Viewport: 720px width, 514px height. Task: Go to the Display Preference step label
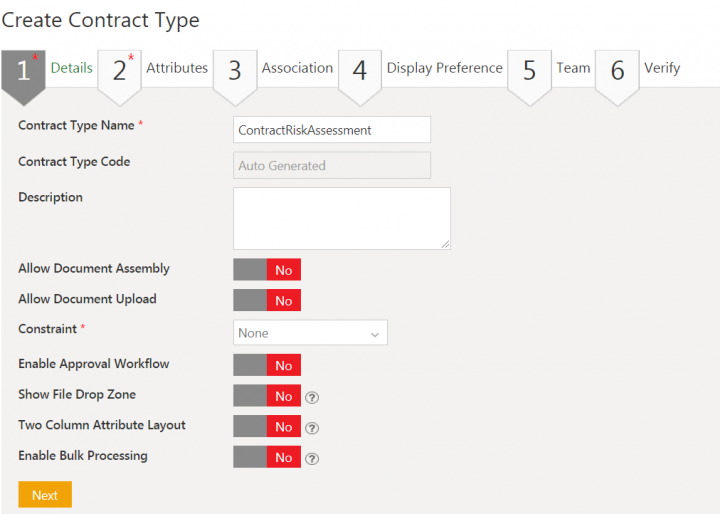click(444, 68)
